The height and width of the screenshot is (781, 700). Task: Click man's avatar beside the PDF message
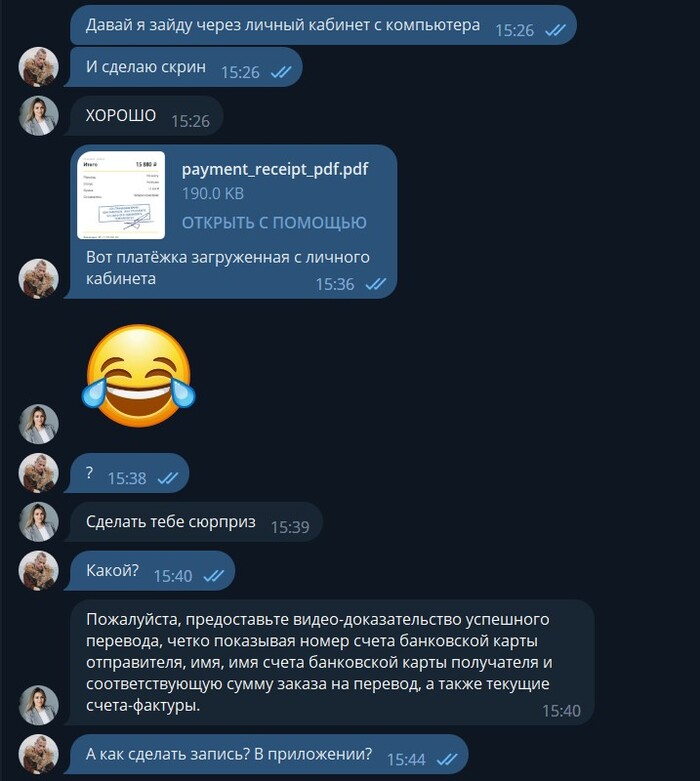38,278
